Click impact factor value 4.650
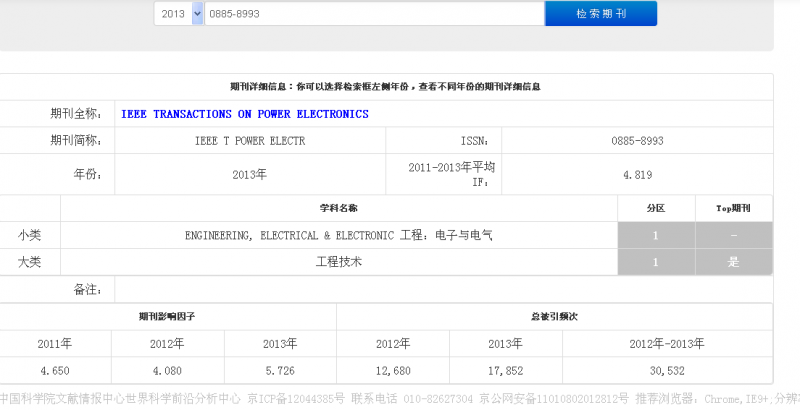This screenshot has height=410, width=800. pos(55,371)
